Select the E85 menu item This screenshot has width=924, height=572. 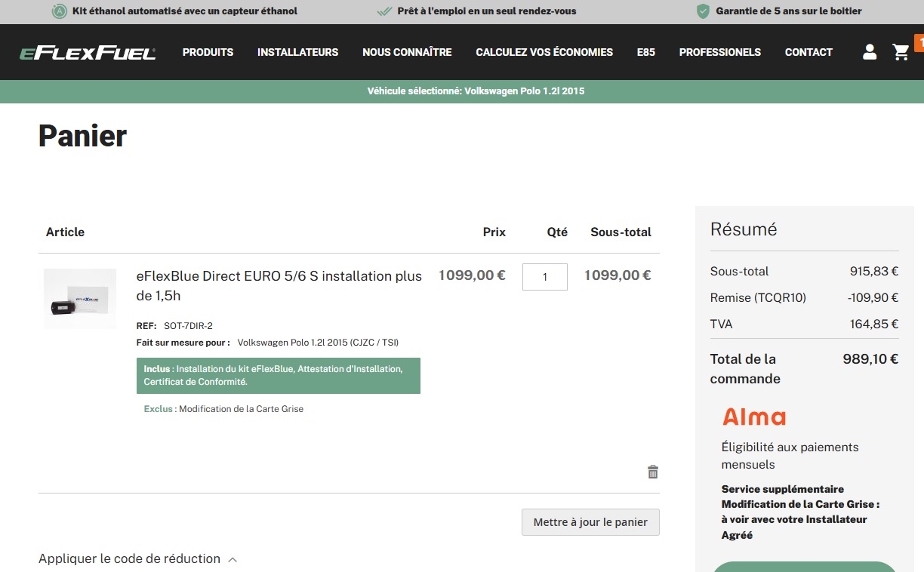coord(645,52)
